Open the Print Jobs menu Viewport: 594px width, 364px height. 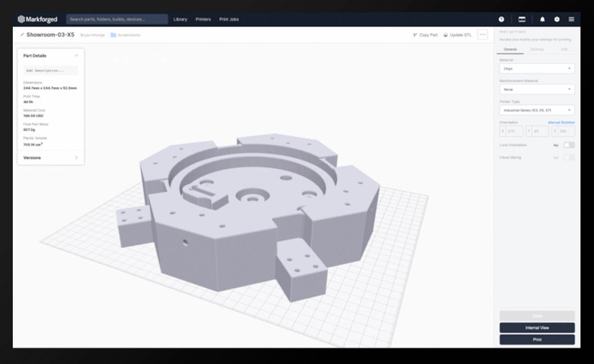pyautogui.click(x=229, y=20)
